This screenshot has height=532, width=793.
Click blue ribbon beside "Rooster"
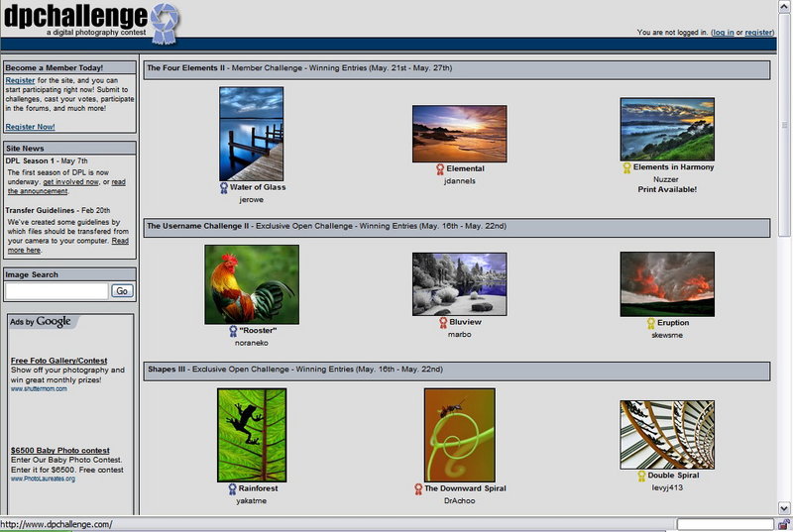click(x=233, y=331)
